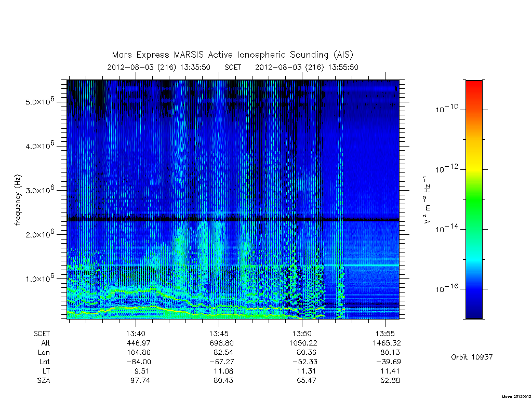Click the latitude value -84.00
The image size is (532, 399).
[x=139, y=362]
